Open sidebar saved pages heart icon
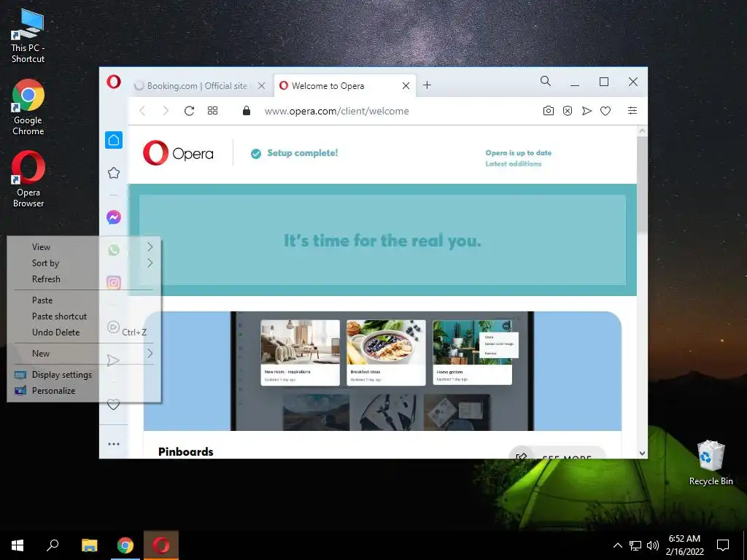Screen dimensions: 747x560 113,405
